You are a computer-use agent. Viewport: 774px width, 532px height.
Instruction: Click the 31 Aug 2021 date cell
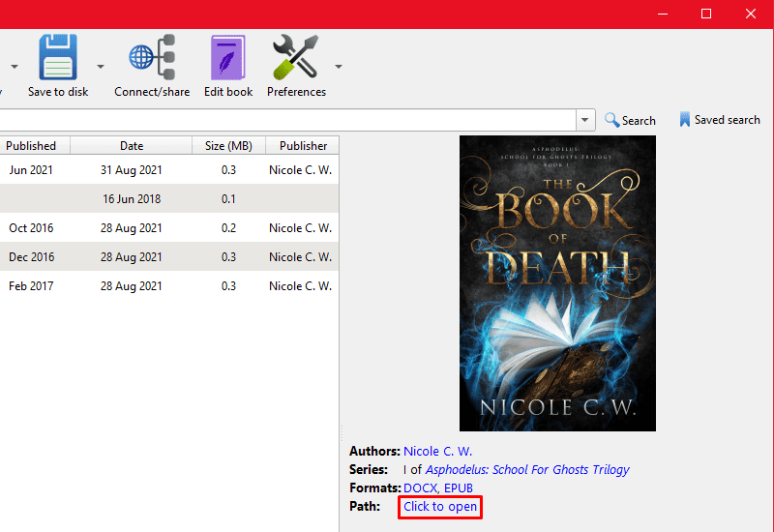[x=132, y=170]
